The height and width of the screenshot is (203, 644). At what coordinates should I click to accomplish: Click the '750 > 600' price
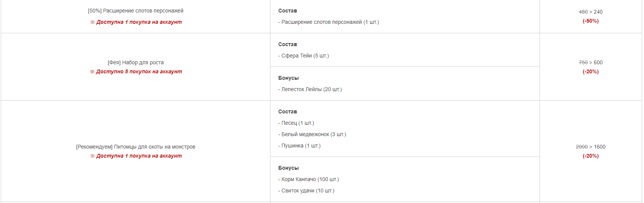click(591, 62)
